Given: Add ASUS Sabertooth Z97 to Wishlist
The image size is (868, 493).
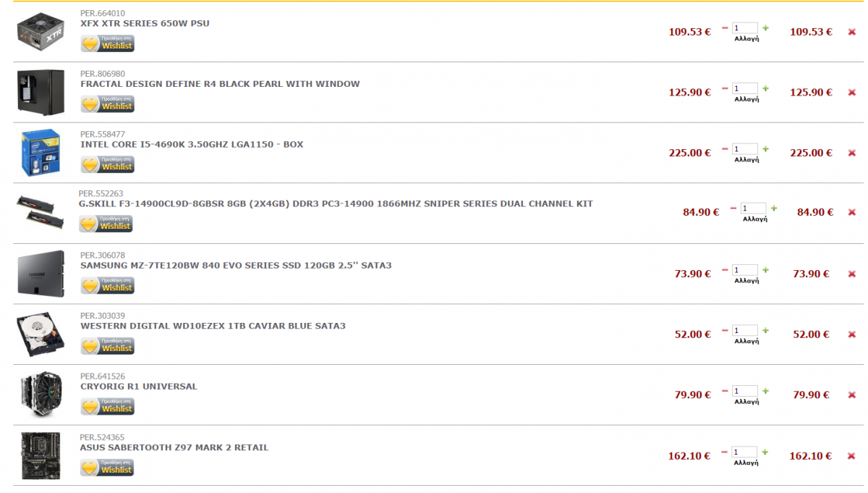Looking at the screenshot, I should click(x=108, y=468).
